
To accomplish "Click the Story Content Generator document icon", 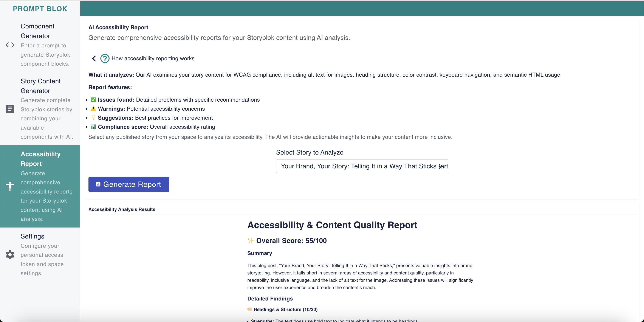I will click(x=10, y=109).
